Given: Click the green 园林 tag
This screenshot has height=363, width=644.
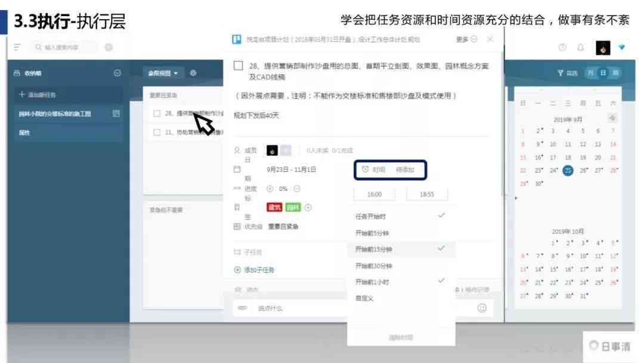Looking at the screenshot, I should pyautogui.click(x=293, y=207).
